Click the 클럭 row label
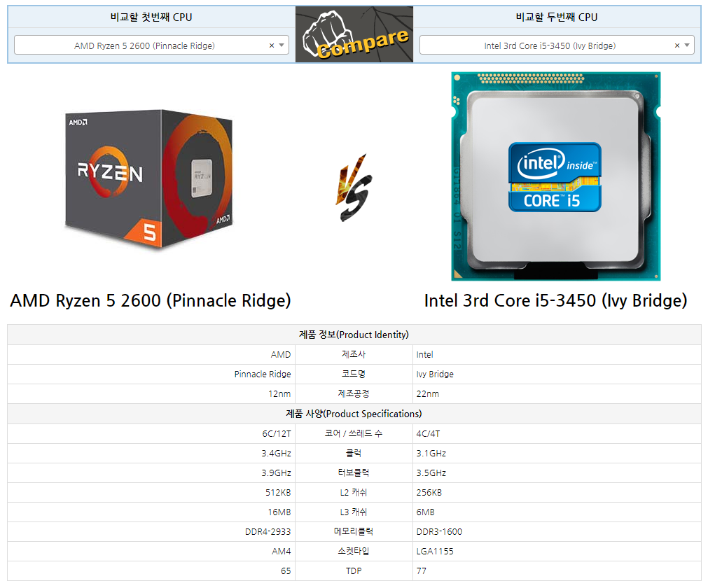The width and height of the screenshot is (708, 588). [354, 454]
